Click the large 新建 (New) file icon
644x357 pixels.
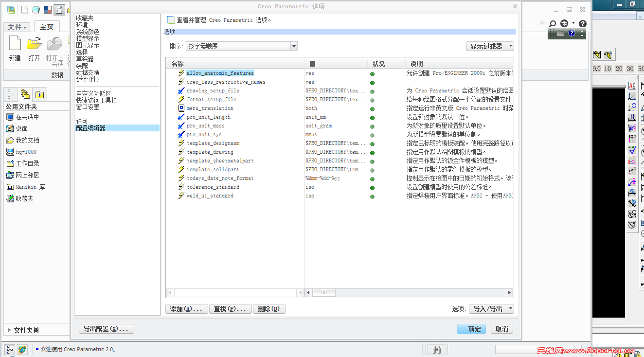coord(15,43)
